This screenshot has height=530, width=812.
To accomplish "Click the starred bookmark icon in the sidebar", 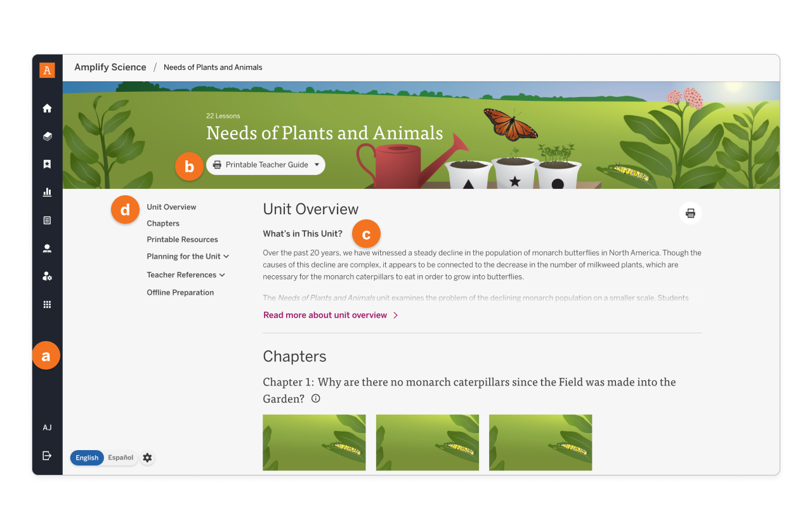I will [x=47, y=164].
